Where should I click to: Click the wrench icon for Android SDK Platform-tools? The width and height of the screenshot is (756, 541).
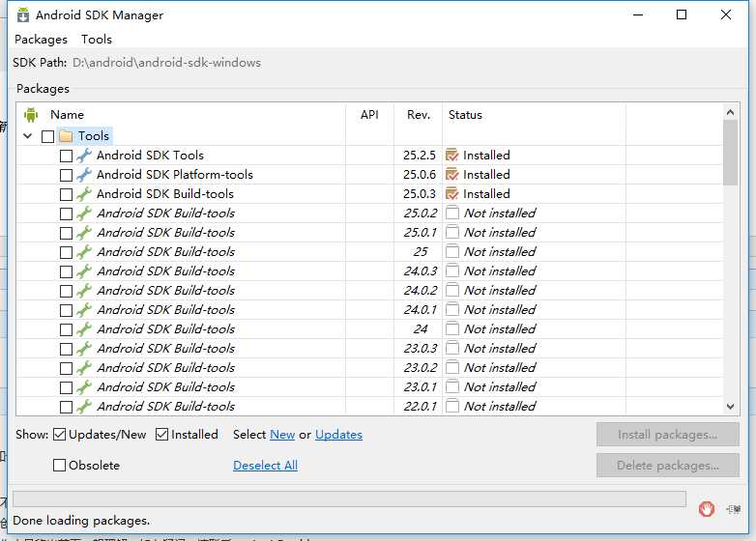(x=84, y=175)
